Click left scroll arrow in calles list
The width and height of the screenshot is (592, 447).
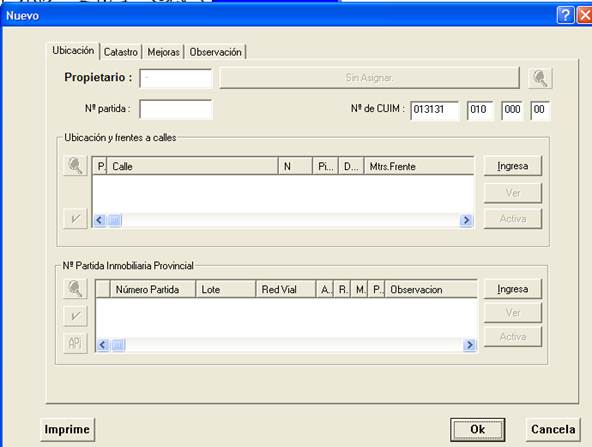pos(99,220)
